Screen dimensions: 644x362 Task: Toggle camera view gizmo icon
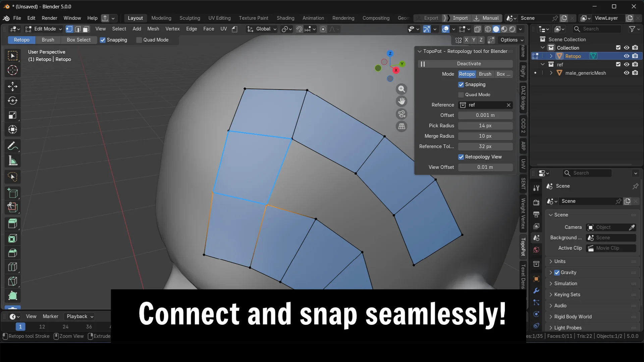pos(401,114)
